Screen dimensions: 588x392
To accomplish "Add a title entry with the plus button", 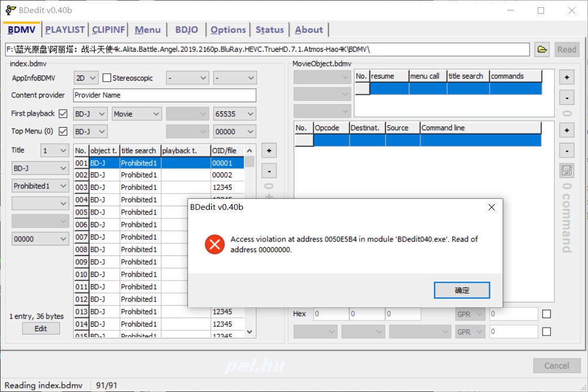I will click(x=269, y=151).
